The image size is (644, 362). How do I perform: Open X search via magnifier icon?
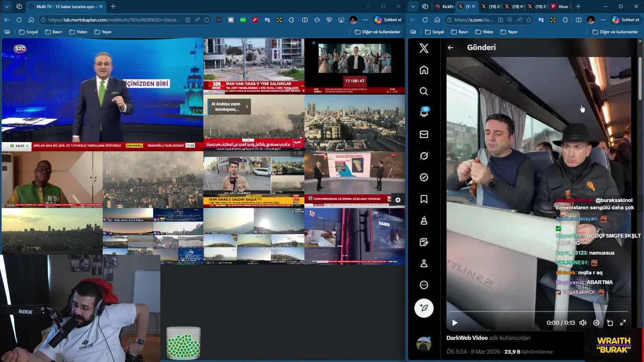point(424,92)
